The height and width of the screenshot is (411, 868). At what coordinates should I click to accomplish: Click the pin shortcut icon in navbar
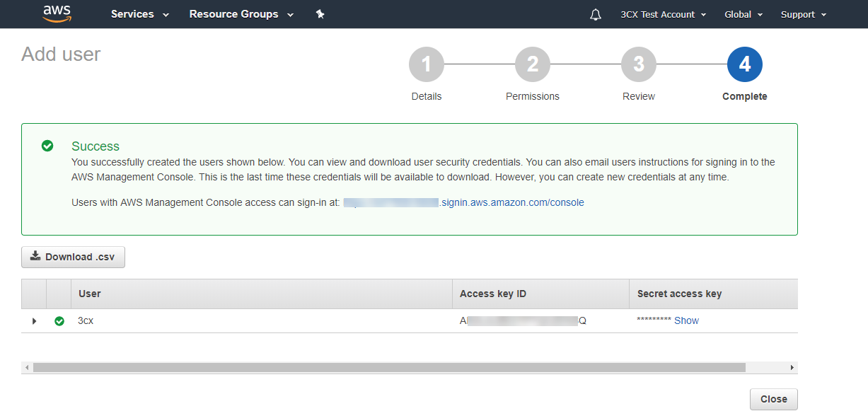320,14
